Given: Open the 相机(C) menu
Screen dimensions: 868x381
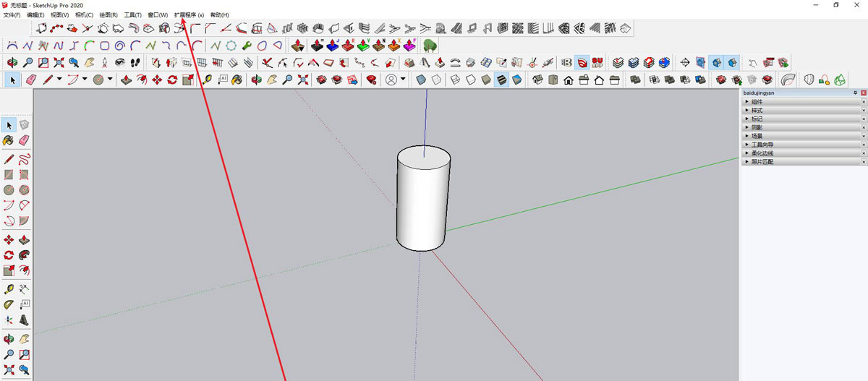Looking at the screenshot, I should click(84, 15).
